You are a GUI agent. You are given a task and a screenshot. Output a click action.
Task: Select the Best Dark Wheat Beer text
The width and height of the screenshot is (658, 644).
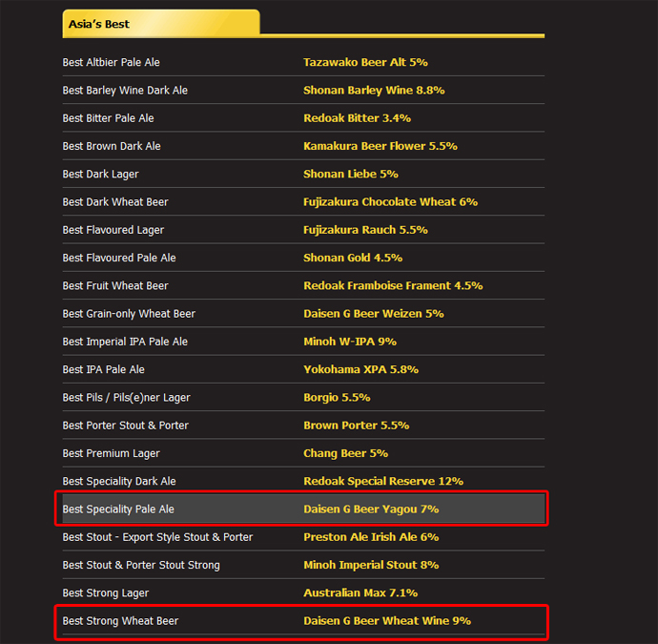pos(115,202)
